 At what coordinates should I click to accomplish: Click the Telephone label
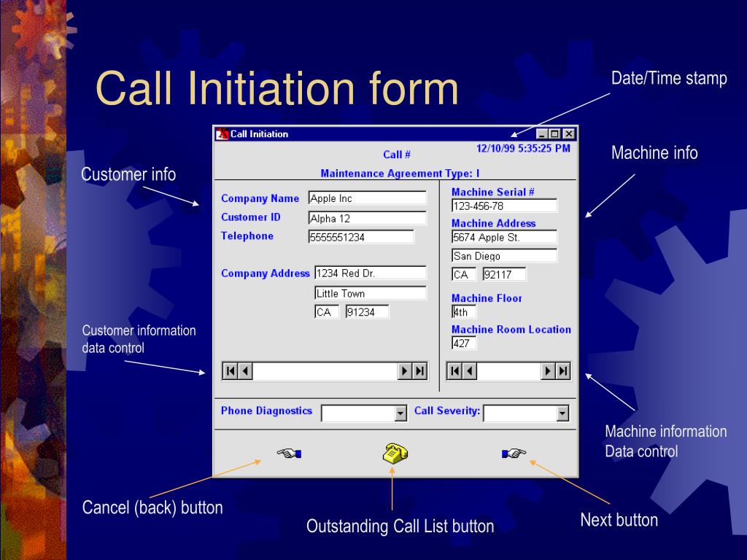(247, 236)
